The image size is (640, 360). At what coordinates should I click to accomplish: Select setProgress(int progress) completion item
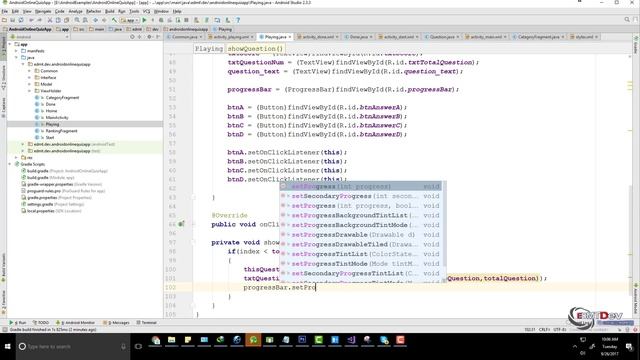361,187
